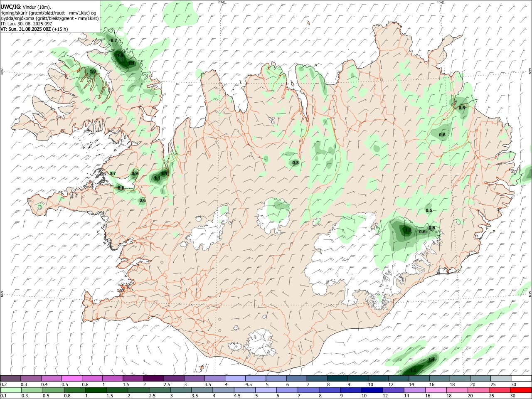The height and width of the screenshot is (399, 532).
Task: Select darkest green lower swatch between 1 and 1.5
Action: [x=96, y=390]
